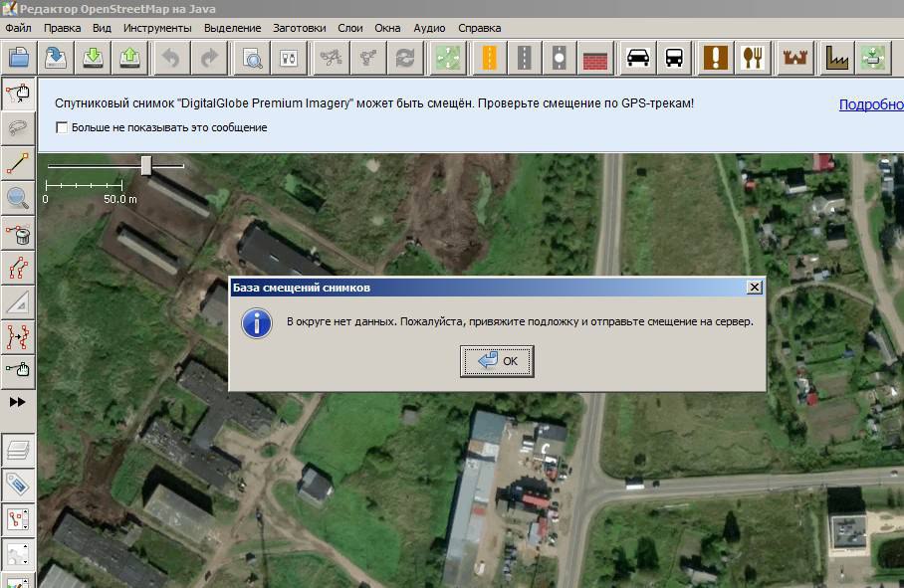The height and width of the screenshot is (588, 904).
Task: Activate the Extrude triangle ruler tool
Action: [x=18, y=302]
